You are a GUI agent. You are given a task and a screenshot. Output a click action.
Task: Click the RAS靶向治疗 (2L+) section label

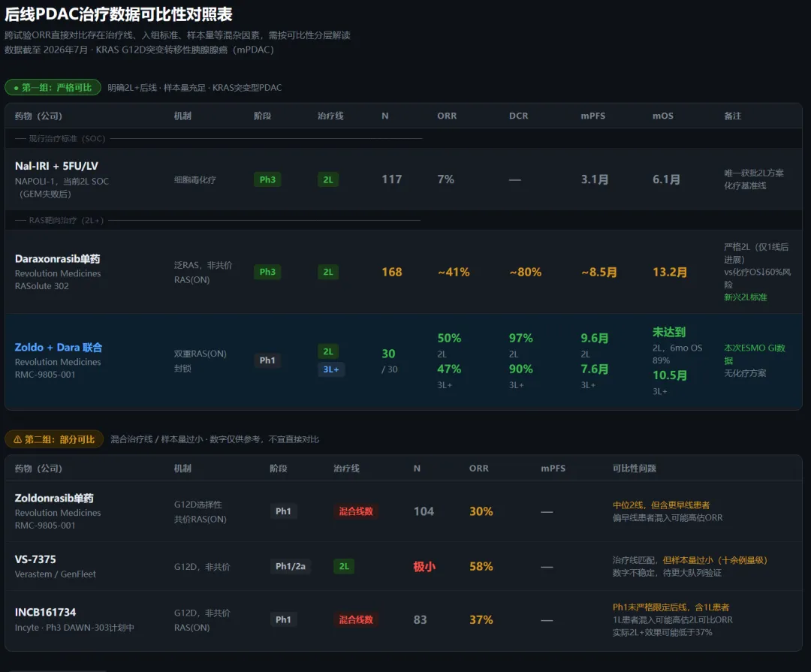click(66, 221)
